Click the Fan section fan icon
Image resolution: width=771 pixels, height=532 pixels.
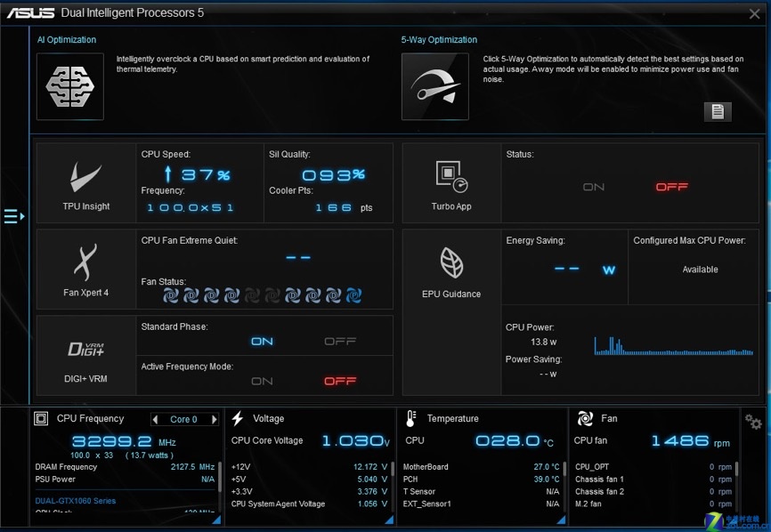[x=585, y=418]
